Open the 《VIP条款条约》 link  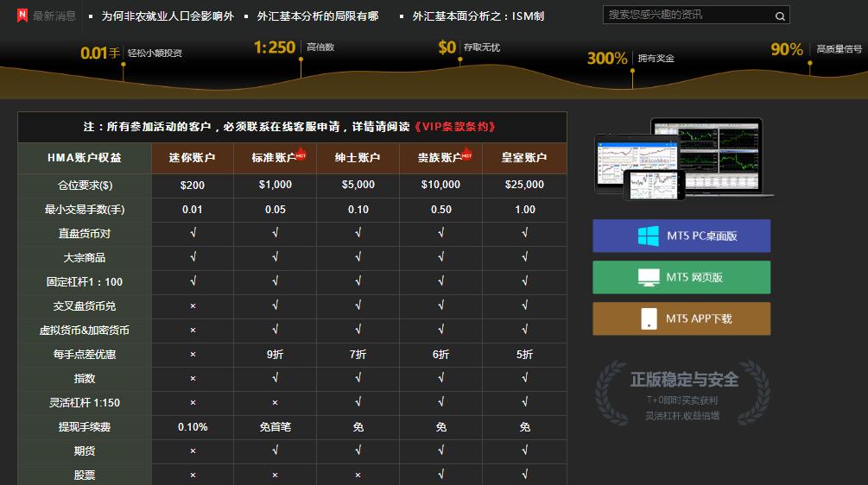click(454, 127)
